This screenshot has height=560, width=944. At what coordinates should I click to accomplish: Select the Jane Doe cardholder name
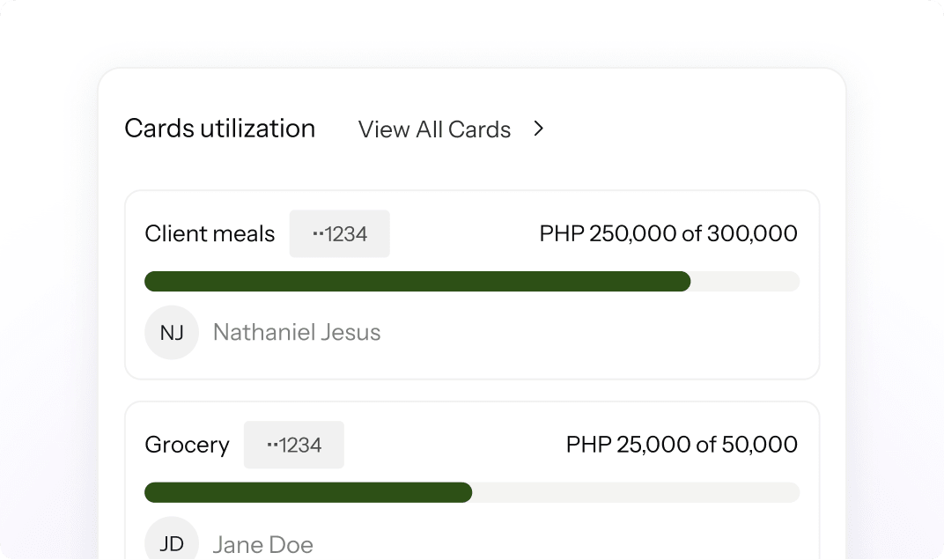262,545
